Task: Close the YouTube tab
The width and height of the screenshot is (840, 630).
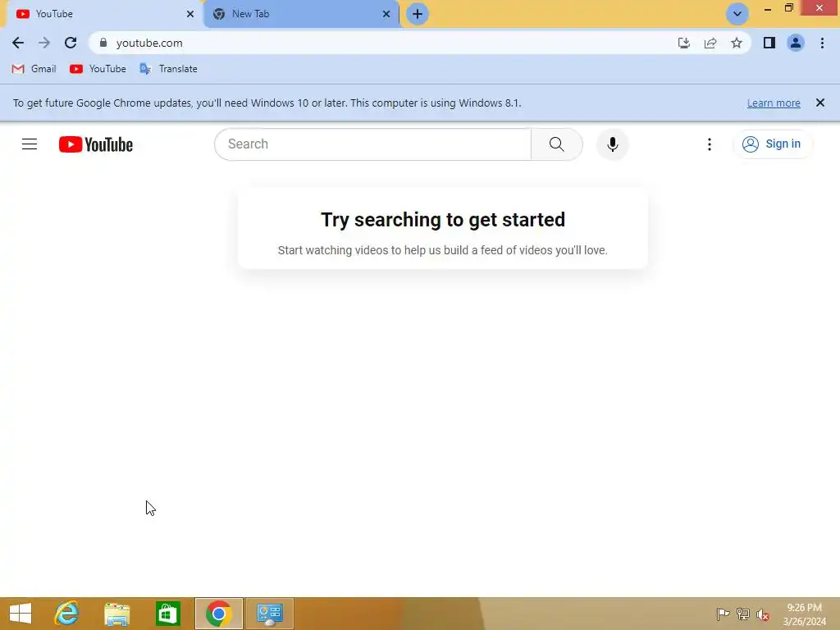Action: coord(190,14)
